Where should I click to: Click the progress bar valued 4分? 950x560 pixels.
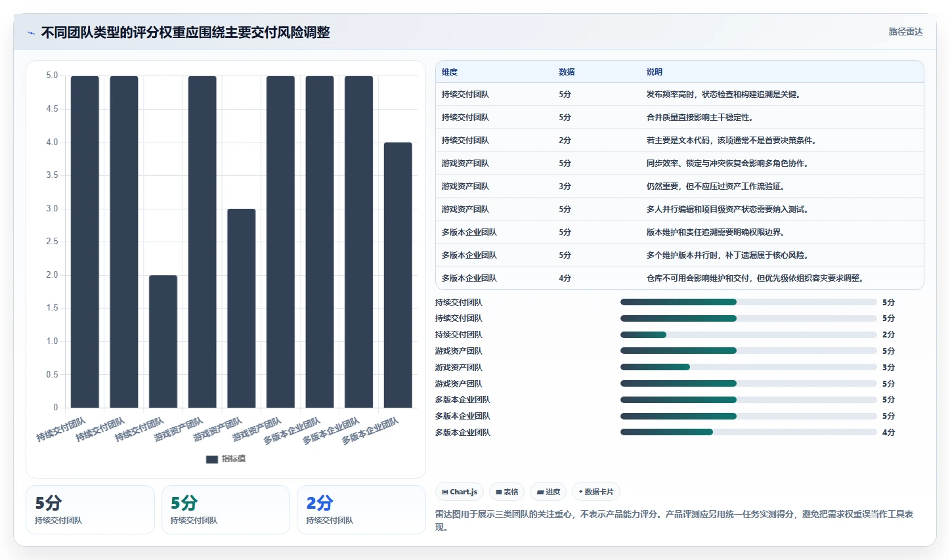click(748, 432)
